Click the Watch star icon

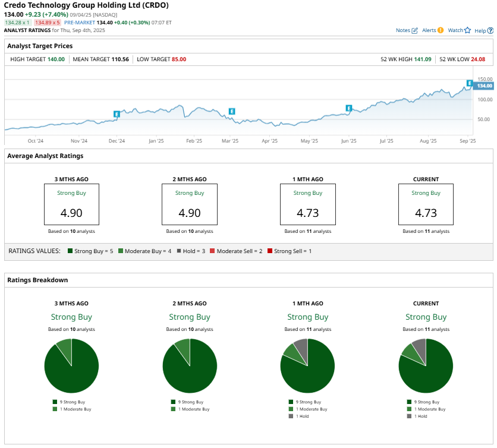coord(467,30)
